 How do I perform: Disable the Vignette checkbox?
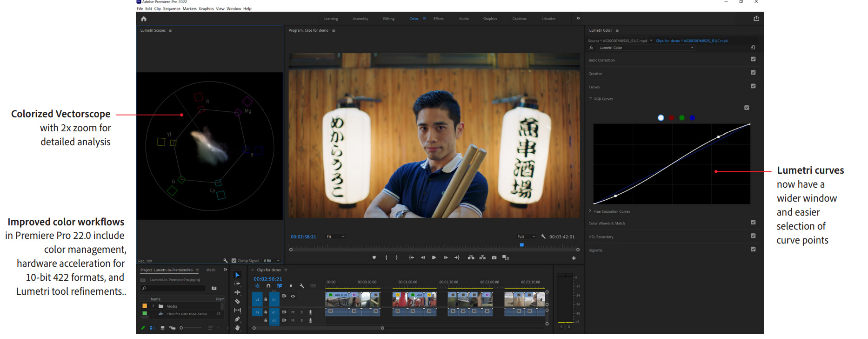(x=753, y=250)
